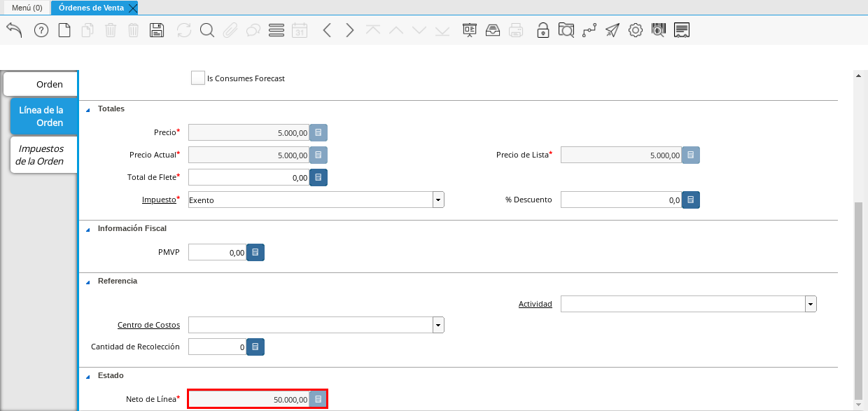Click the scrollbar down arrow
The image size is (868, 411).
click(x=859, y=403)
